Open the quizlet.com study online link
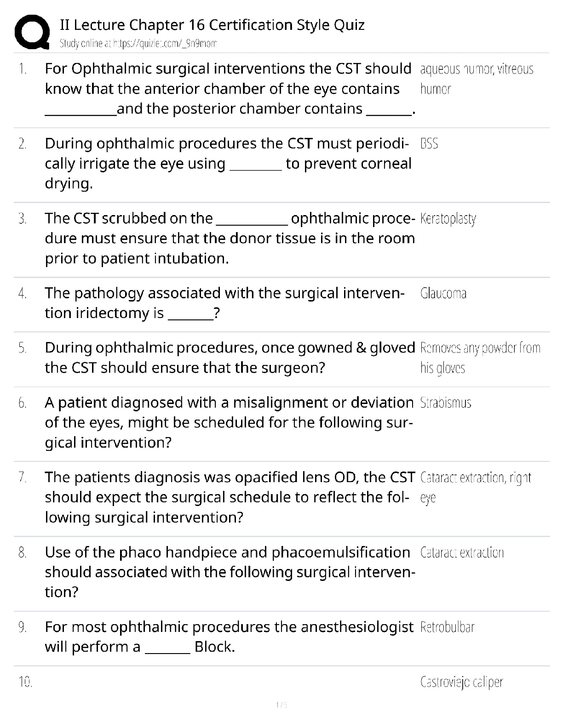Screen dimensions: 563x728 pos(138,44)
